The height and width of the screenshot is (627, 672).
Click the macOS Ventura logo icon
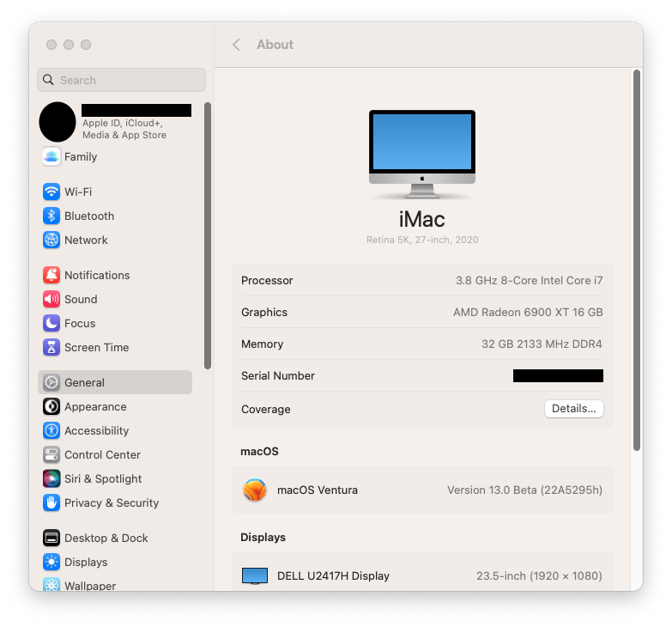255,490
